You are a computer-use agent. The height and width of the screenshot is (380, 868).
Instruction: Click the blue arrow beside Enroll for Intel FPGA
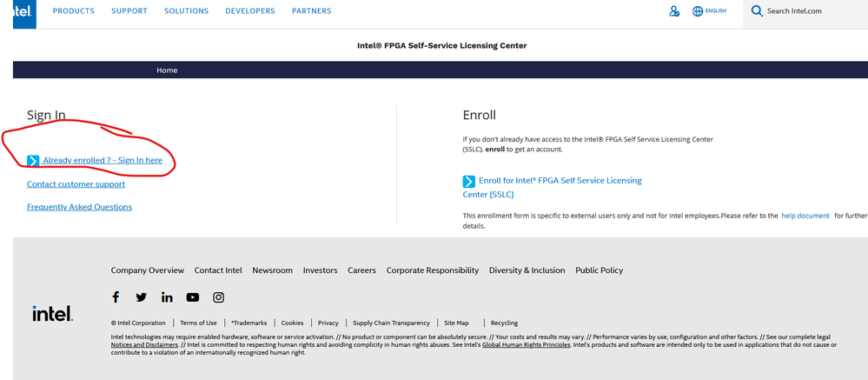(x=469, y=181)
